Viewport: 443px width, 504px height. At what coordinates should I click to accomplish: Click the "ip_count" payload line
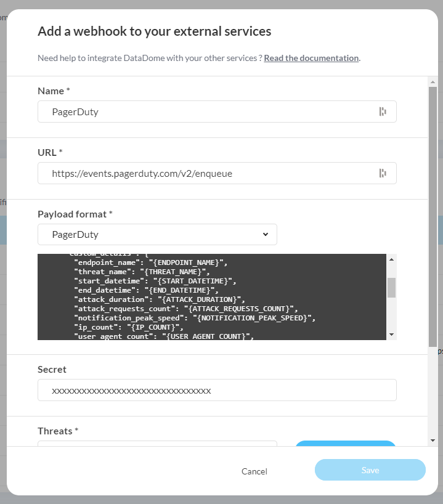pos(129,328)
